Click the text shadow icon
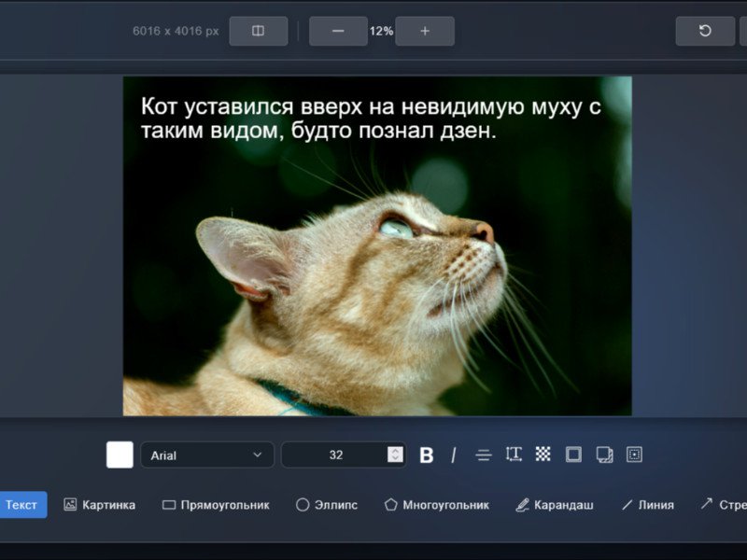 [x=604, y=455]
